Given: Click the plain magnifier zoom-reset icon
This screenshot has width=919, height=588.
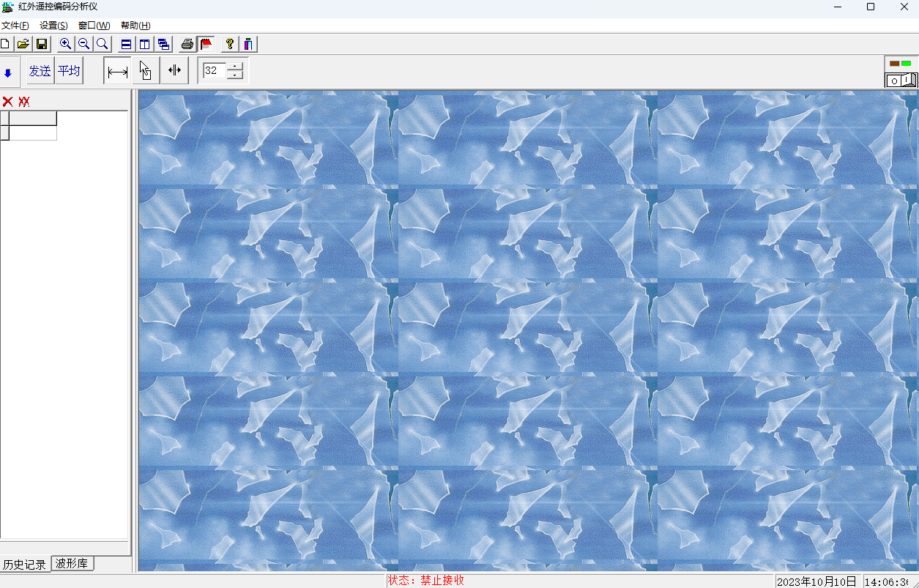Looking at the screenshot, I should (x=103, y=44).
